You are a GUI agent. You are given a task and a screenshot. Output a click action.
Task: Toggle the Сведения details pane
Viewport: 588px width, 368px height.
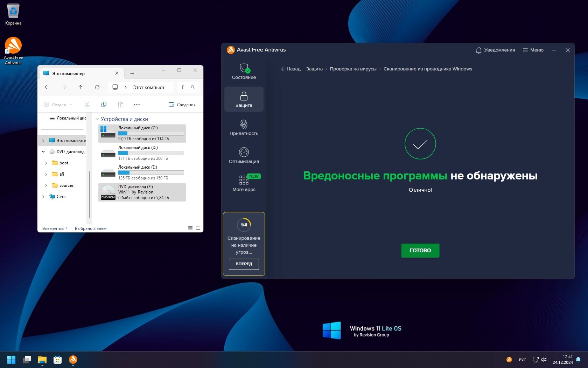[182, 104]
